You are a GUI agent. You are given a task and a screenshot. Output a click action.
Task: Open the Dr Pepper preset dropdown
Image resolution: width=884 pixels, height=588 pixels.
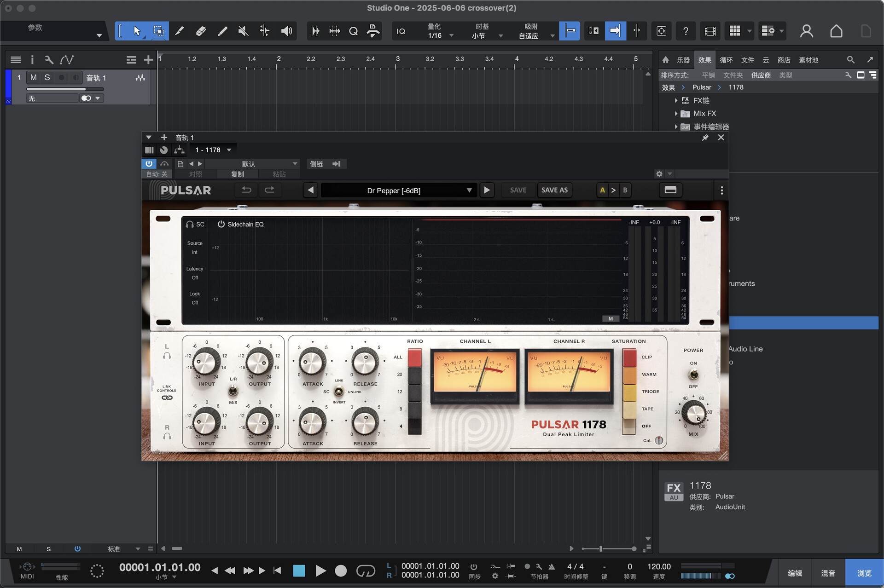click(398, 190)
